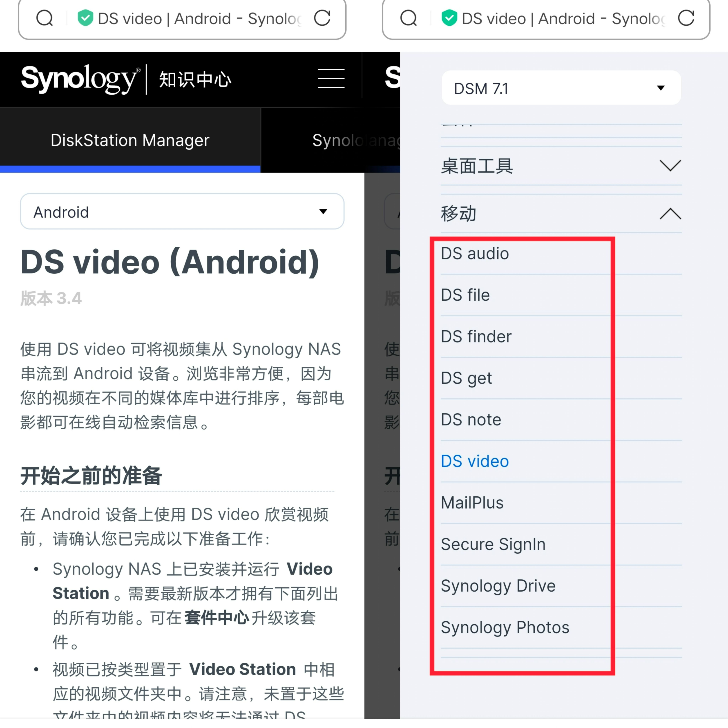Open DS audio in the sidebar list
Screen dimensions: 728x728
pyautogui.click(x=475, y=254)
